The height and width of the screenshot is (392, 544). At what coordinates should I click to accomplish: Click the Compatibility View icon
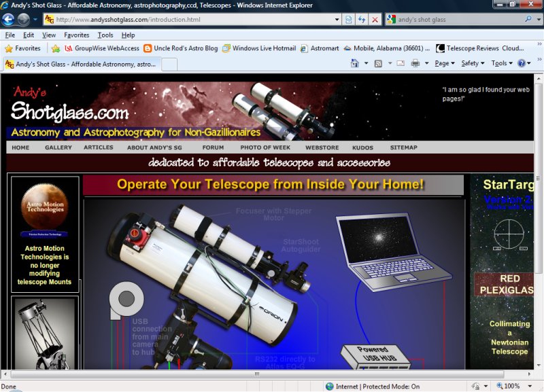pyautogui.click(x=349, y=20)
